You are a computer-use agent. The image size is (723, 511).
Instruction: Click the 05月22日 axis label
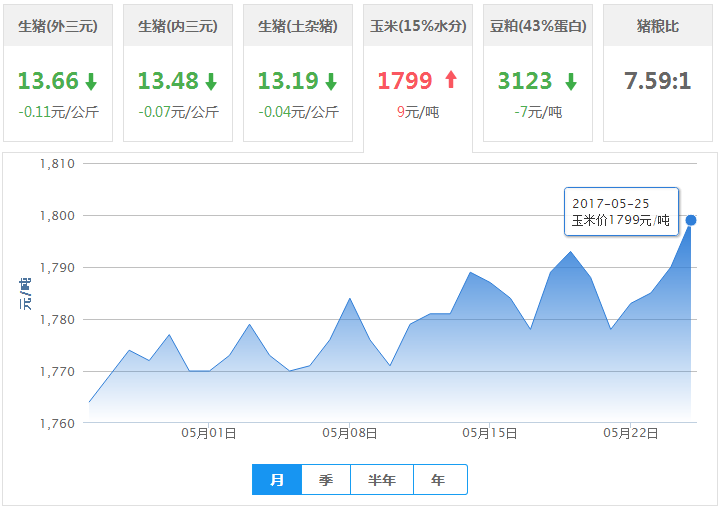(630, 433)
